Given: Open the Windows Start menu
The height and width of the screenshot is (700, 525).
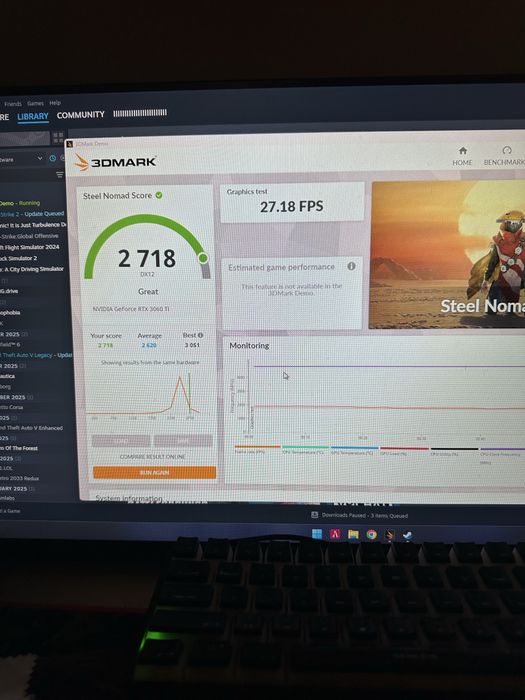Looking at the screenshot, I should click(317, 534).
